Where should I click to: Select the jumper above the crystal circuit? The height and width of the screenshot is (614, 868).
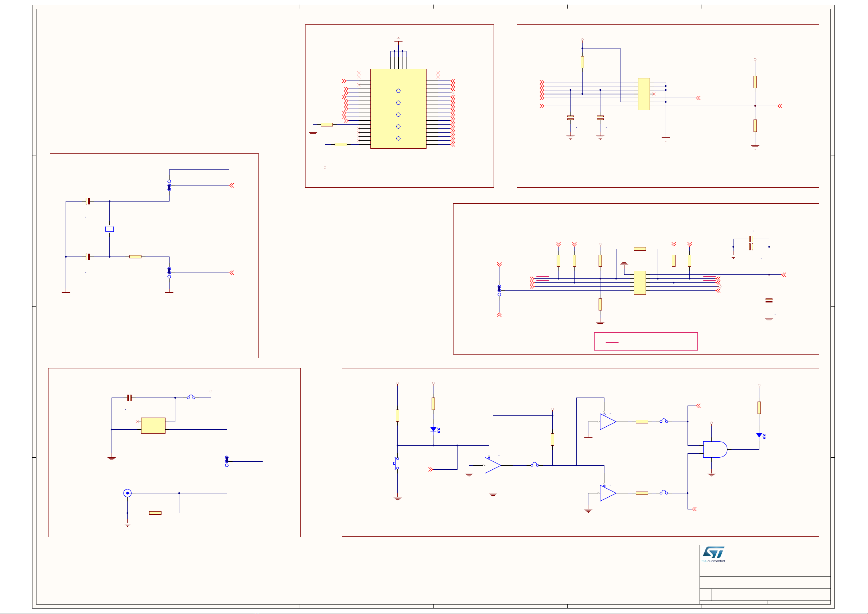[x=169, y=185]
